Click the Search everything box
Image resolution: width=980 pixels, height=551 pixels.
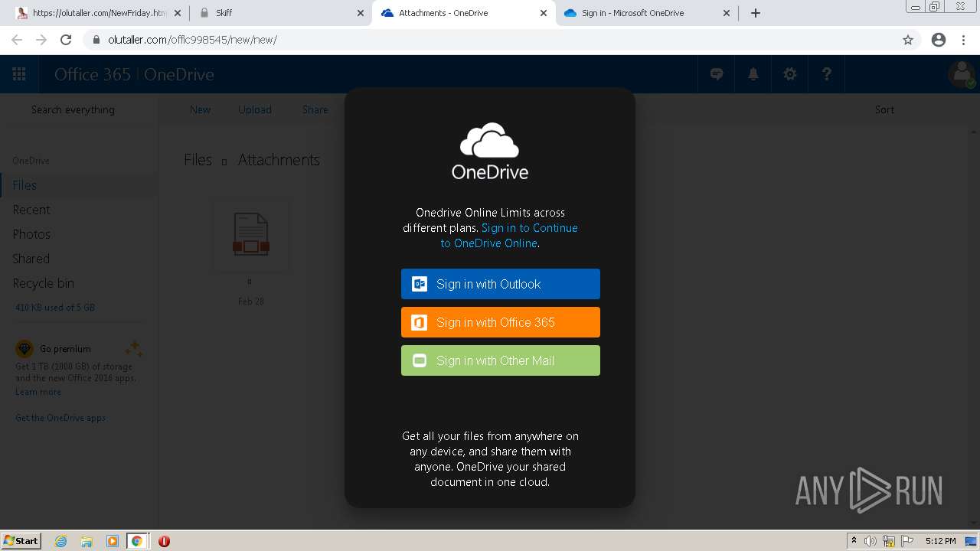[x=73, y=109]
